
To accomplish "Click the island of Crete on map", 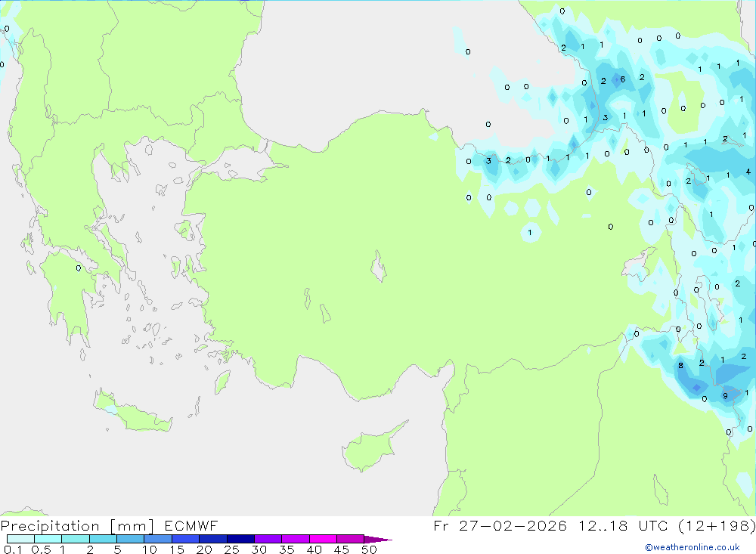I will (x=132, y=411).
